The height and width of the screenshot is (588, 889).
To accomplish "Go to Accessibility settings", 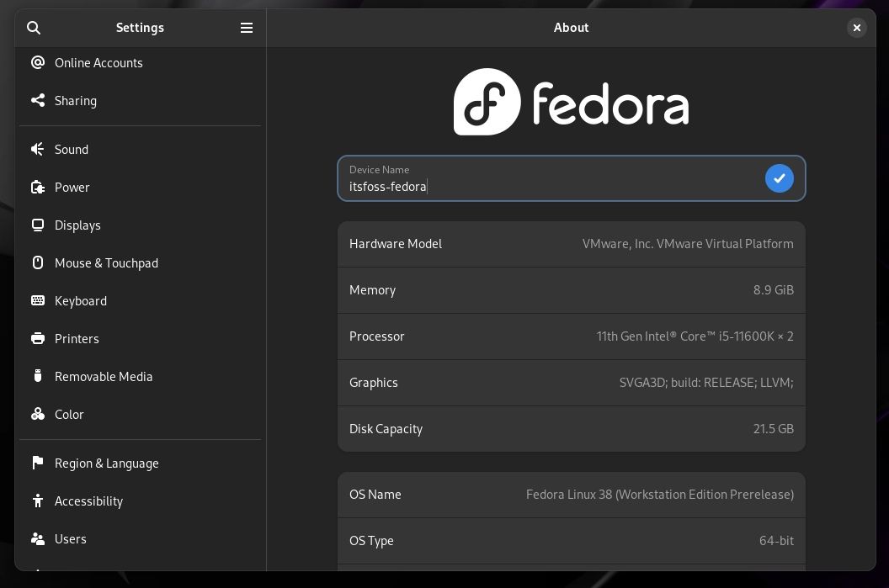I will click(x=140, y=501).
